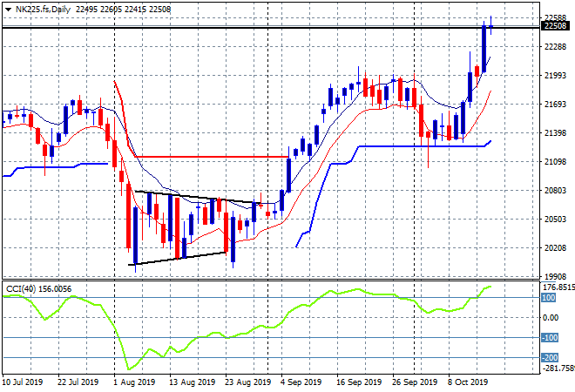Select the 20803 price scale label
575x392 pixels.
pyautogui.click(x=555, y=190)
